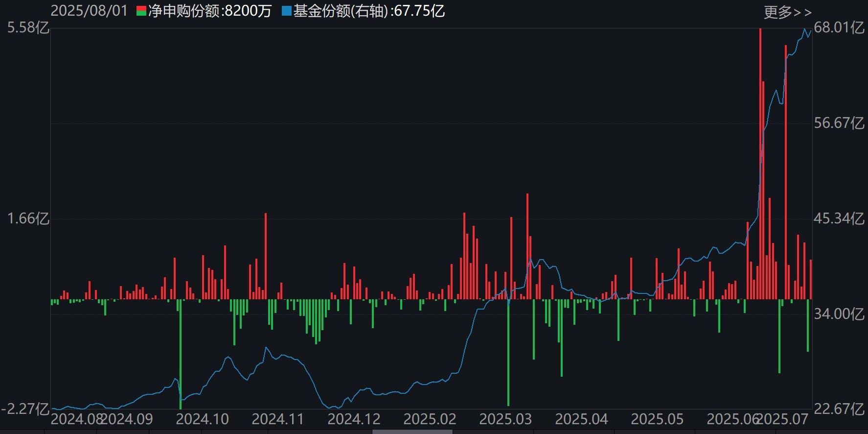Screen dimensions: 868x434
Task: Click the tallest red bar in the chart
Action: pyautogui.click(x=760, y=162)
